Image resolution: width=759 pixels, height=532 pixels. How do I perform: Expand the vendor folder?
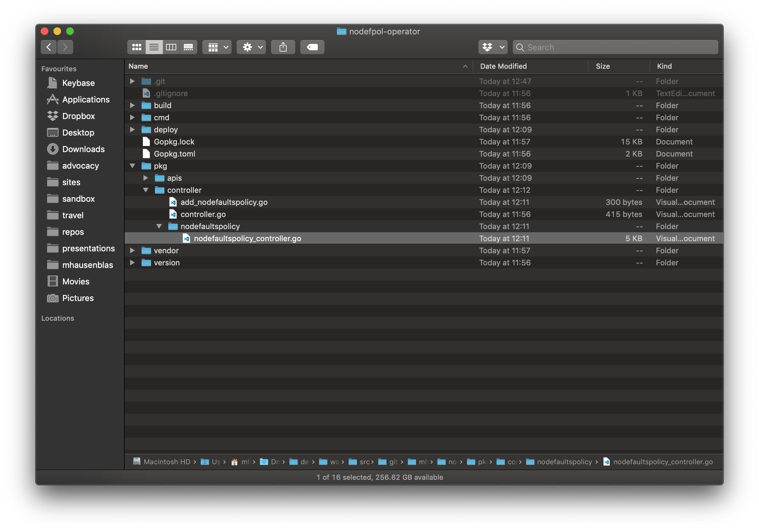(132, 251)
